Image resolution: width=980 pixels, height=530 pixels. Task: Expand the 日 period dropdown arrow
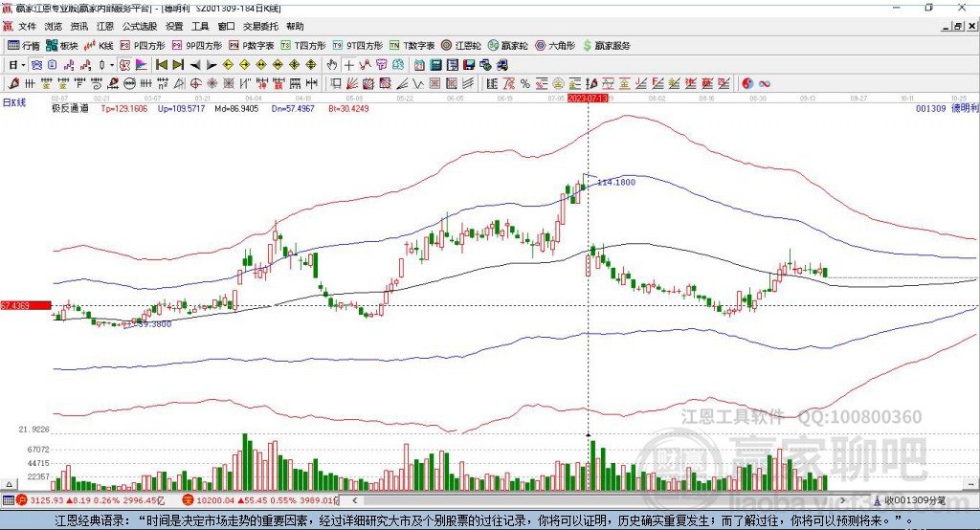click(x=23, y=65)
